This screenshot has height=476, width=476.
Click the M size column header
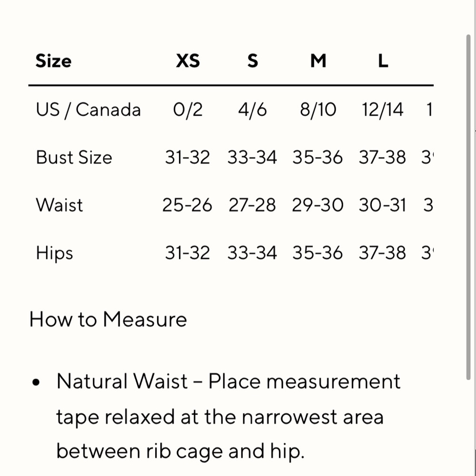pos(318,61)
